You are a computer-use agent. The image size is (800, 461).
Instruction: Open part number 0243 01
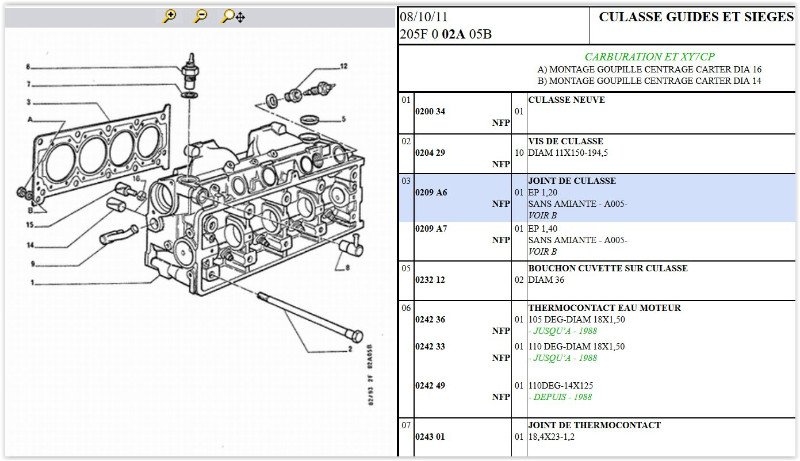[430, 436]
